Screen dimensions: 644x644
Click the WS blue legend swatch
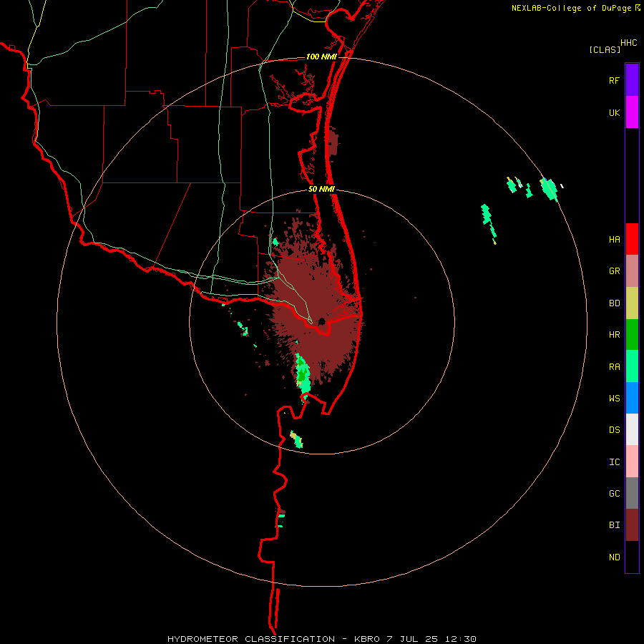(x=632, y=398)
